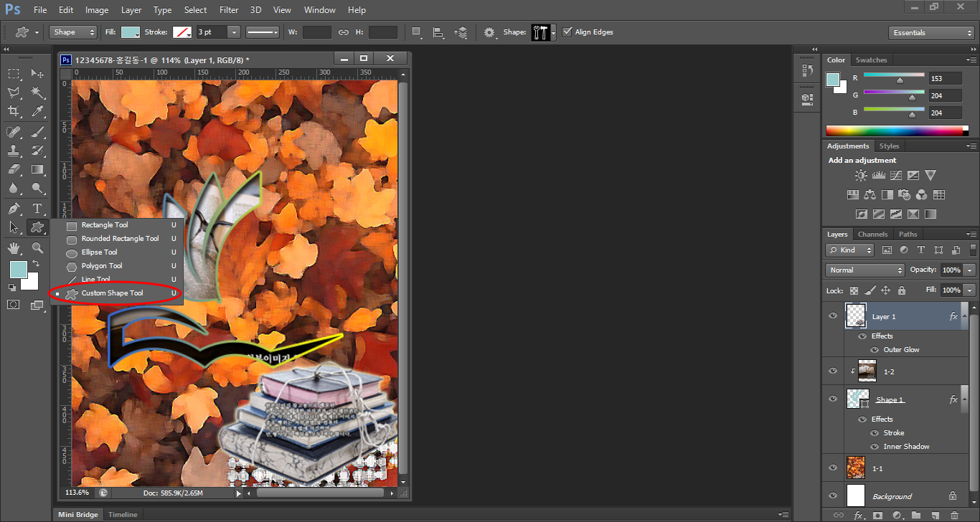The height and width of the screenshot is (522, 980).
Task: Click the link layers icon
Action: pyautogui.click(x=839, y=515)
